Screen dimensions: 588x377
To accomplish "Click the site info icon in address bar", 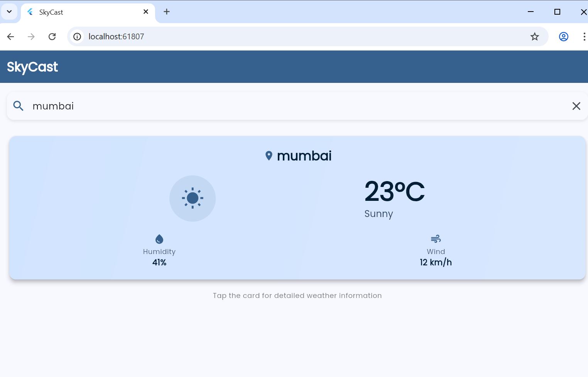I will tap(77, 36).
